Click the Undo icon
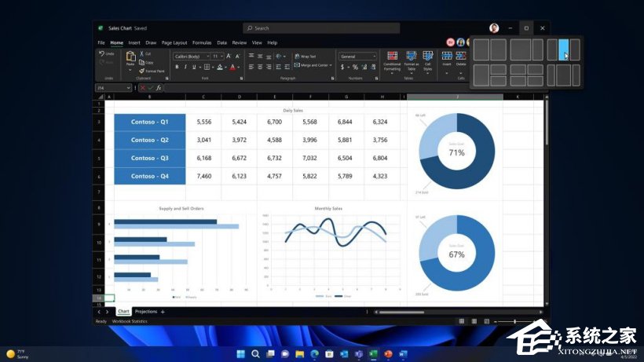The width and height of the screenshot is (644, 362). (105, 54)
